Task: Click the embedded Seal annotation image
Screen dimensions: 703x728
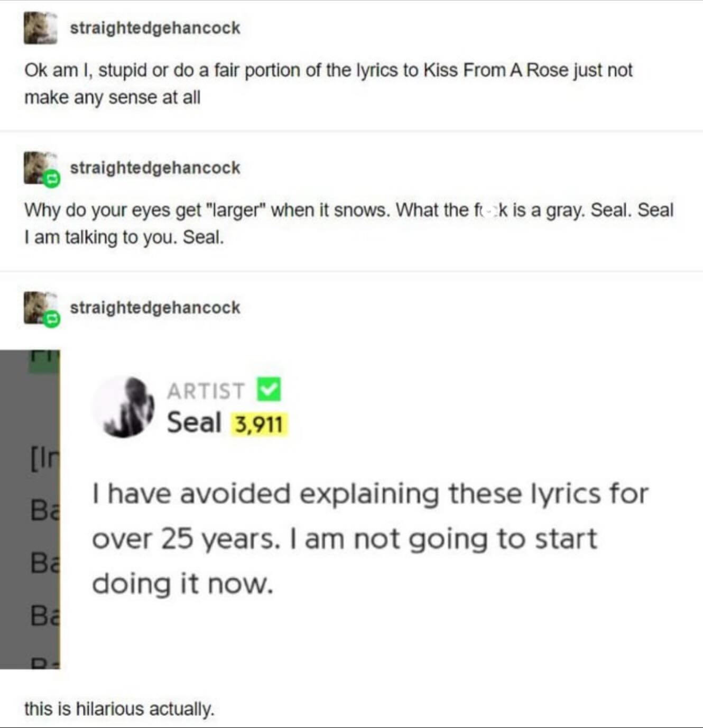Action: 351,509
